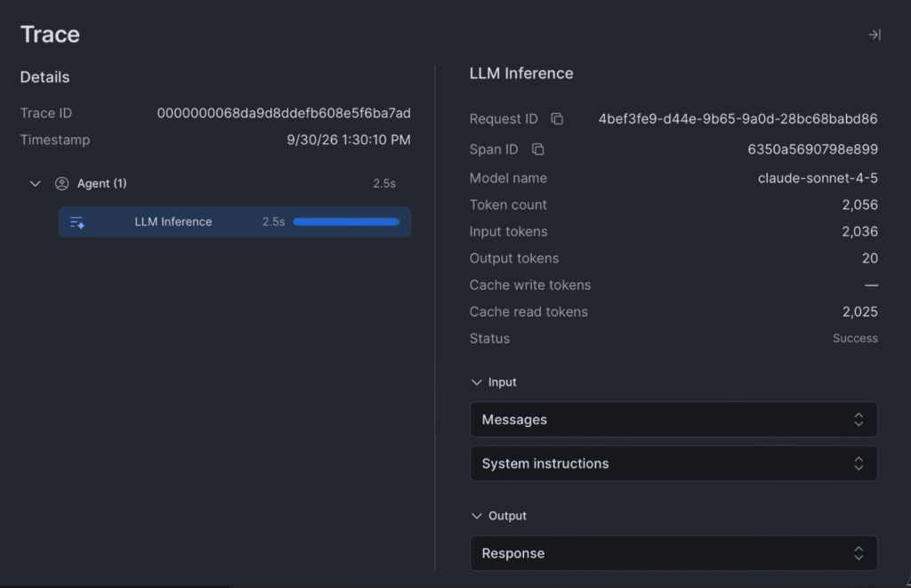911x588 pixels.
Task: Collapse the Input section
Action: [477, 383]
